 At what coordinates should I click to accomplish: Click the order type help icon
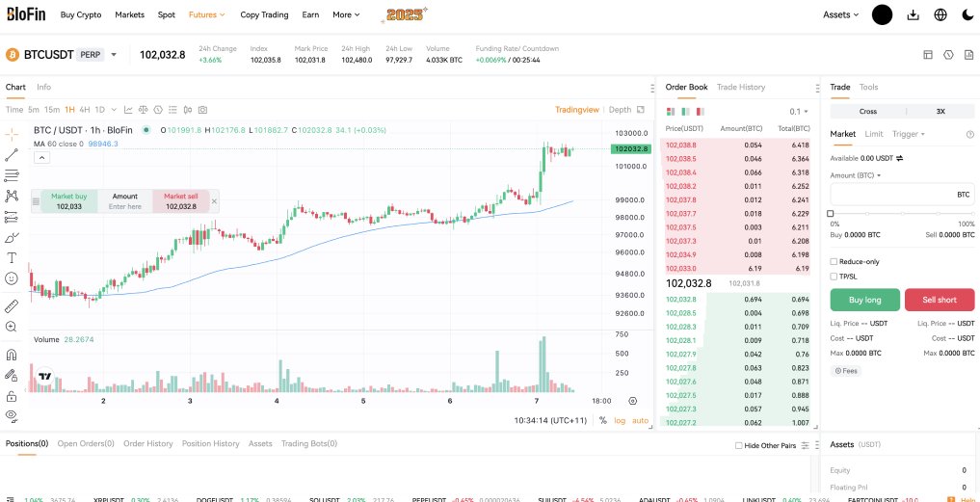[x=970, y=134]
